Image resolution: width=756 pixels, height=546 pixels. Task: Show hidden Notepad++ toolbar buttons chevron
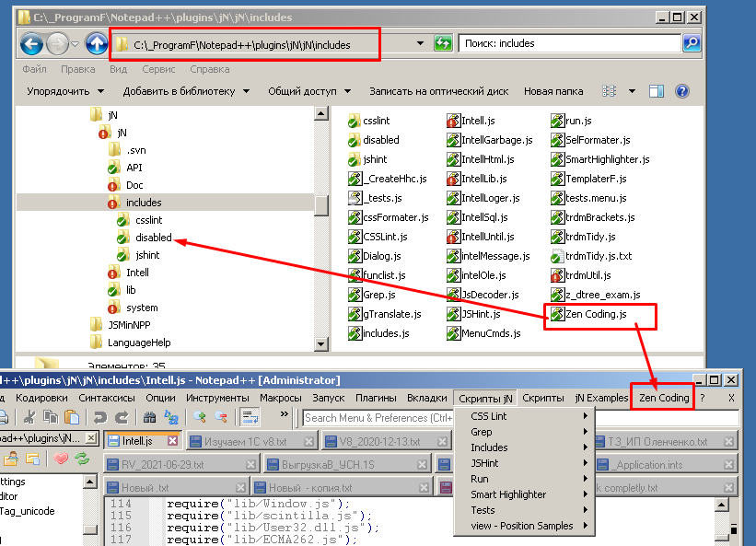pyautogui.click(x=284, y=414)
